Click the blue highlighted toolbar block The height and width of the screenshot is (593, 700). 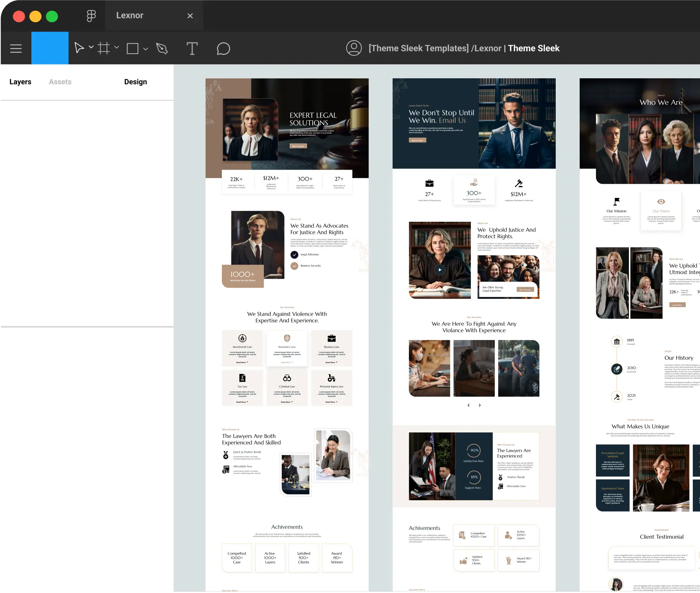coord(50,48)
